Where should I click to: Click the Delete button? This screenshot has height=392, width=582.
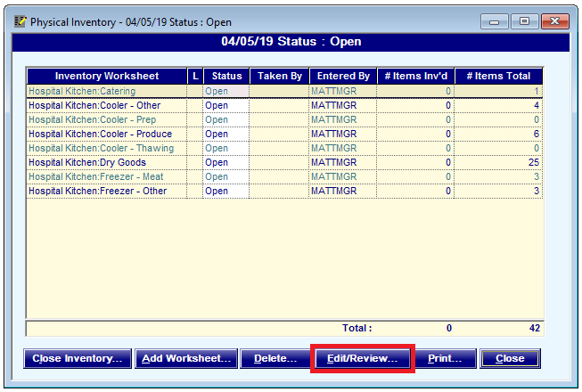275,358
